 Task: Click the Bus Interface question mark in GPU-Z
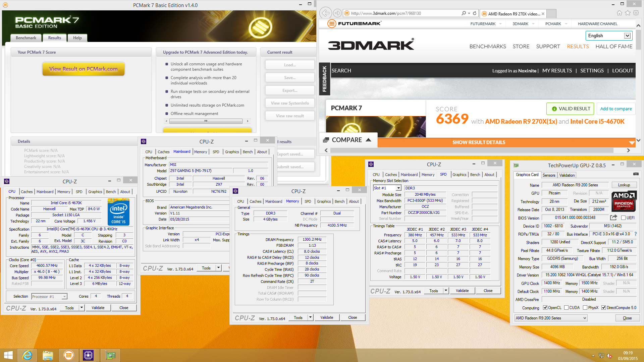click(636, 234)
